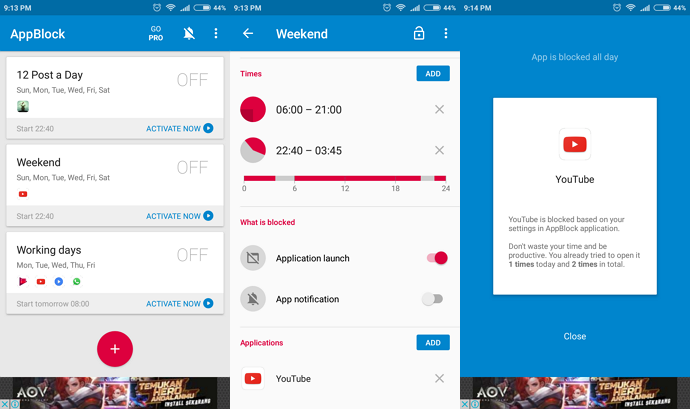The height and width of the screenshot is (409, 690).
Task: Remove YouTube from the Applications list
Action: [x=439, y=378]
